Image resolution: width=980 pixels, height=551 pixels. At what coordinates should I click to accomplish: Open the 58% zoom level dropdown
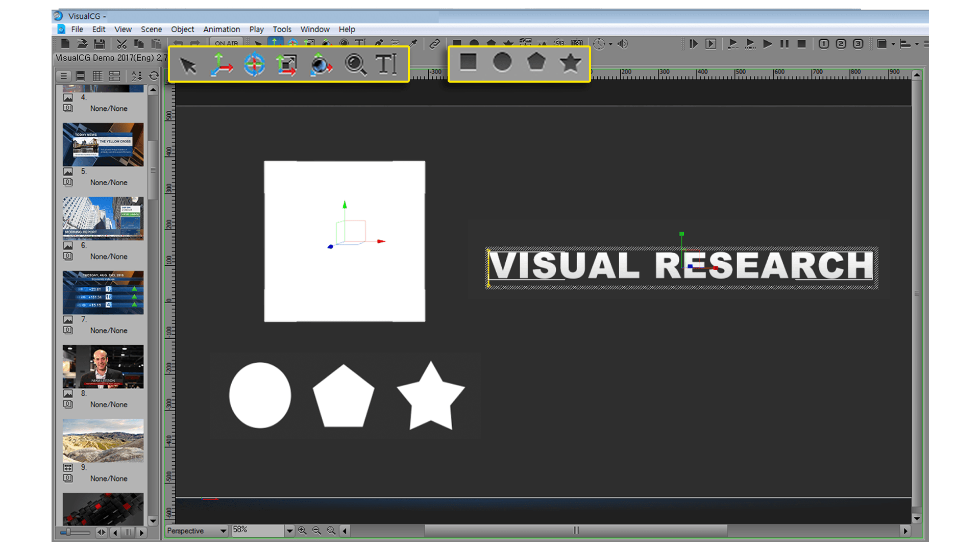(289, 531)
